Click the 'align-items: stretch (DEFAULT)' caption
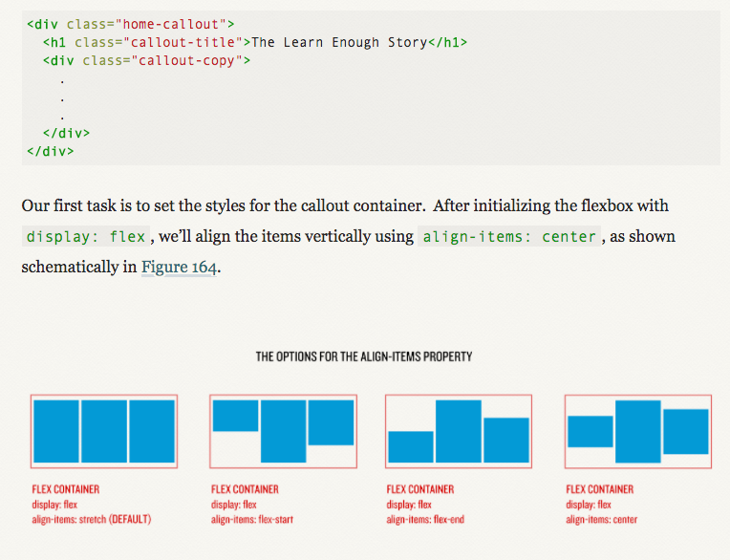This screenshot has width=730, height=560. [92, 519]
